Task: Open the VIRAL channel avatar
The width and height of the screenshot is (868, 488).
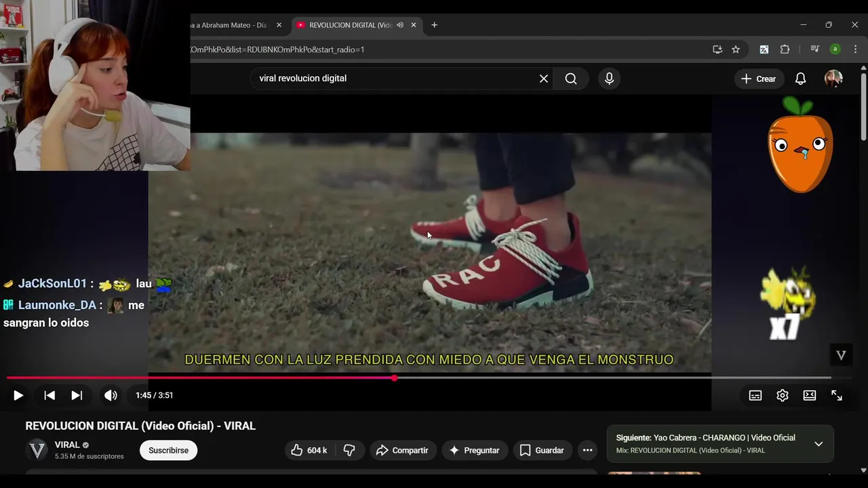Action: pos(37,449)
